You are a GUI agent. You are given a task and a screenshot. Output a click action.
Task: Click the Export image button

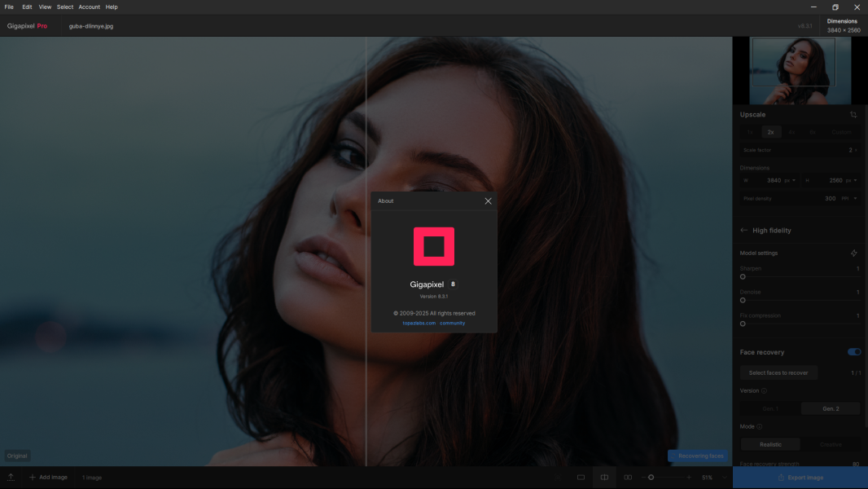tap(800, 478)
